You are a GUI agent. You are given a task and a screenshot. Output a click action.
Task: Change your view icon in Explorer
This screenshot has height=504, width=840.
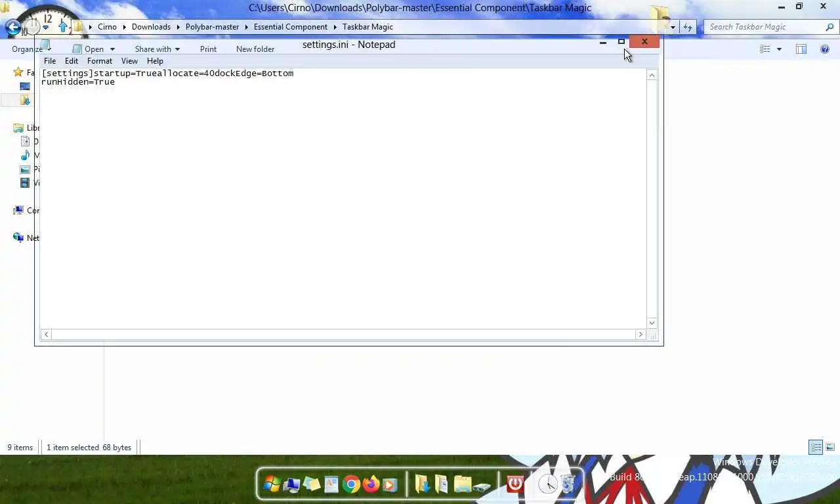point(765,49)
